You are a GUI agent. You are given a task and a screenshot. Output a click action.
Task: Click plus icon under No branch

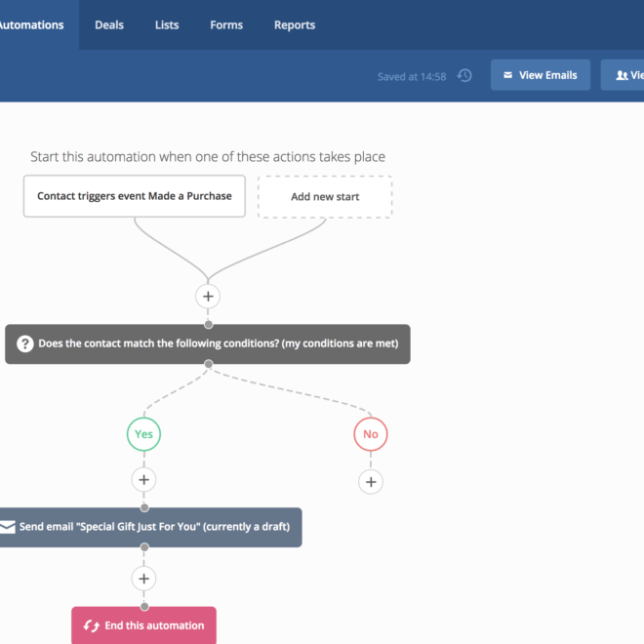[x=371, y=482]
